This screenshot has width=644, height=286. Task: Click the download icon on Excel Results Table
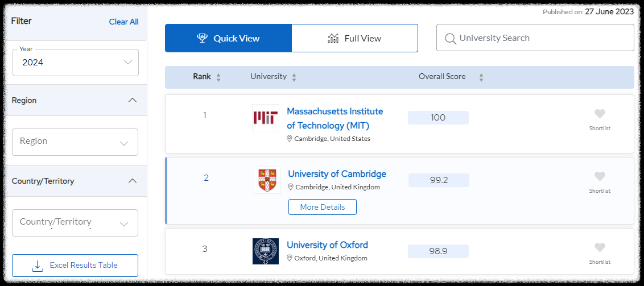coord(38,266)
